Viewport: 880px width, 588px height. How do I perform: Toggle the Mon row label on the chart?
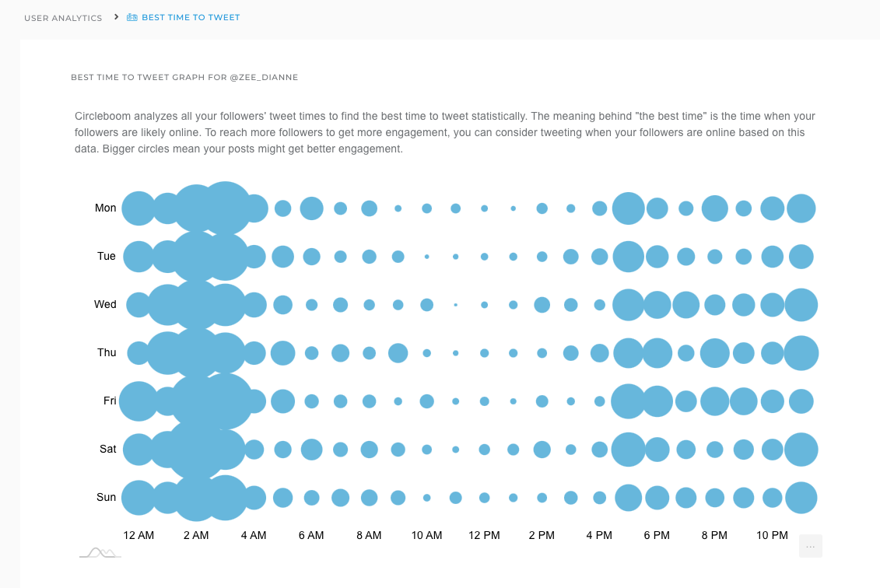click(105, 208)
